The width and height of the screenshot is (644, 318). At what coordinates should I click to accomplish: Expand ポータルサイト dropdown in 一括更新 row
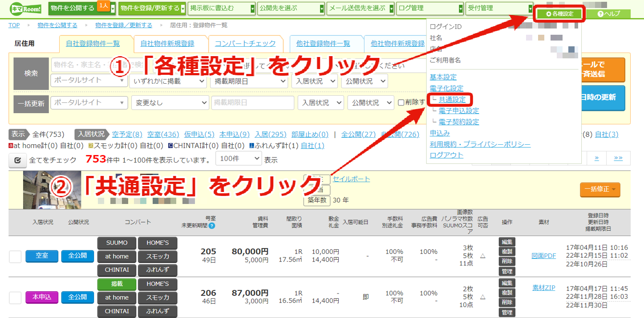tap(89, 103)
